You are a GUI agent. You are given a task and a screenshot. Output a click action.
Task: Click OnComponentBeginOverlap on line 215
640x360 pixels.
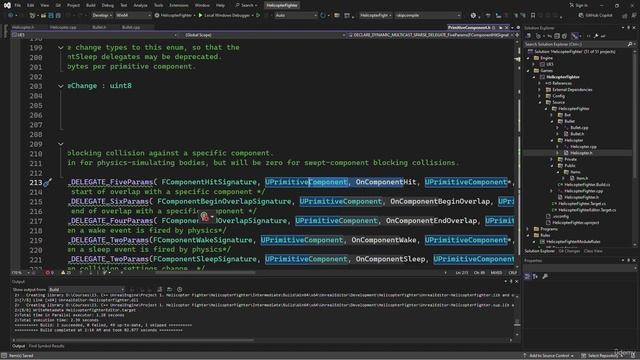click(x=440, y=201)
